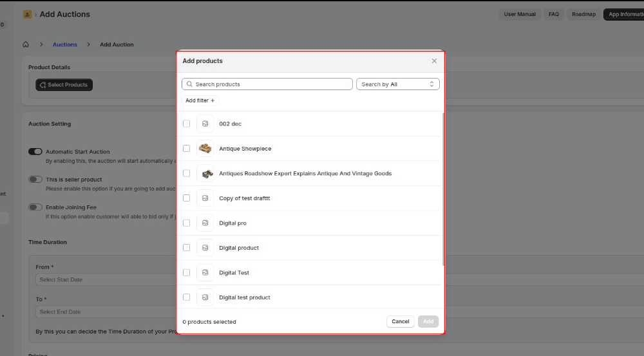Viewport: 644px width, 356px height.
Task: Select the Digital product checkbox
Action: pyautogui.click(x=187, y=248)
